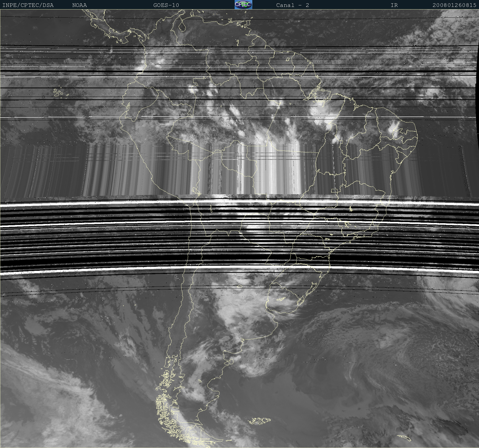479x448 pixels.
Task: Click the 200801260815 timestamp
Action: [x=454, y=5]
